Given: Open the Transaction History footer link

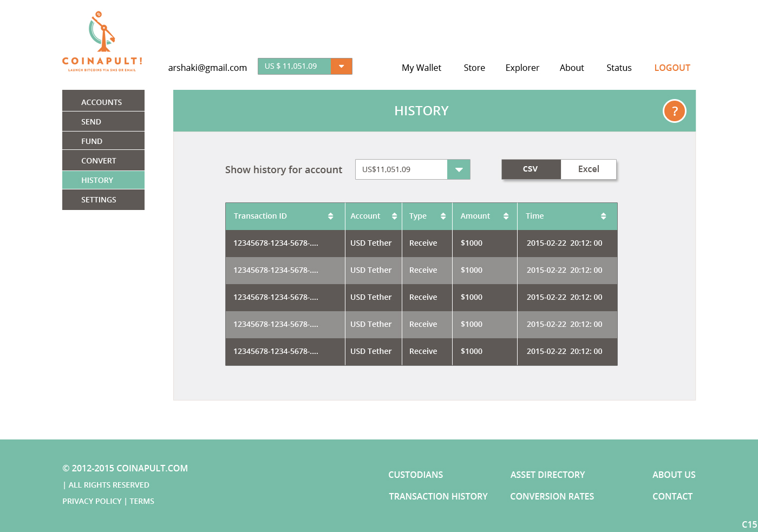Looking at the screenshot, I should pyautogui.click(x=438, y=496).
